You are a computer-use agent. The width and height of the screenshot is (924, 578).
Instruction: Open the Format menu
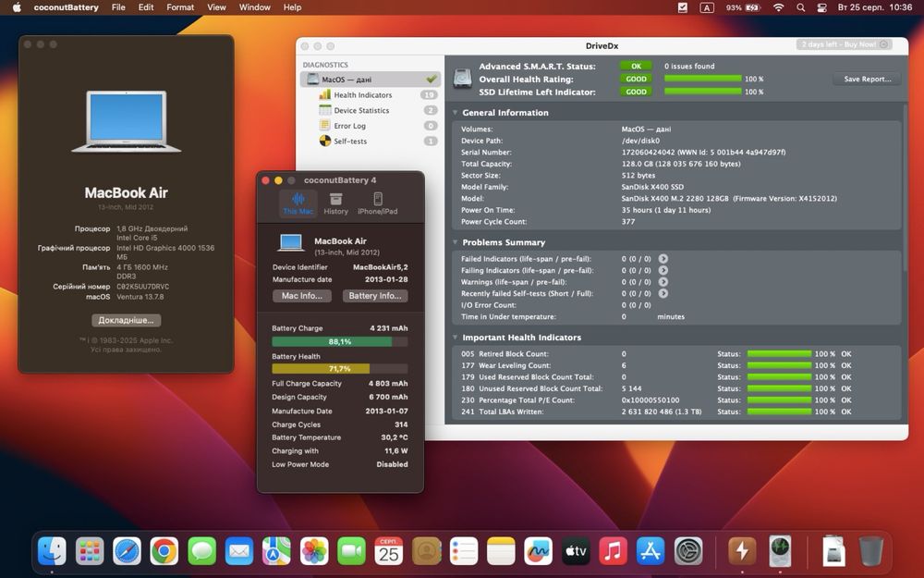[x=180, y=7]
